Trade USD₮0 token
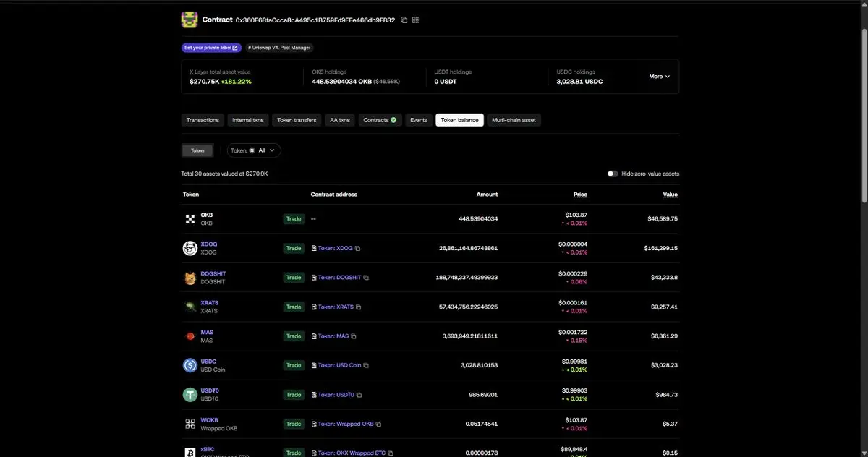868x457 pixels. click(294, 395)
